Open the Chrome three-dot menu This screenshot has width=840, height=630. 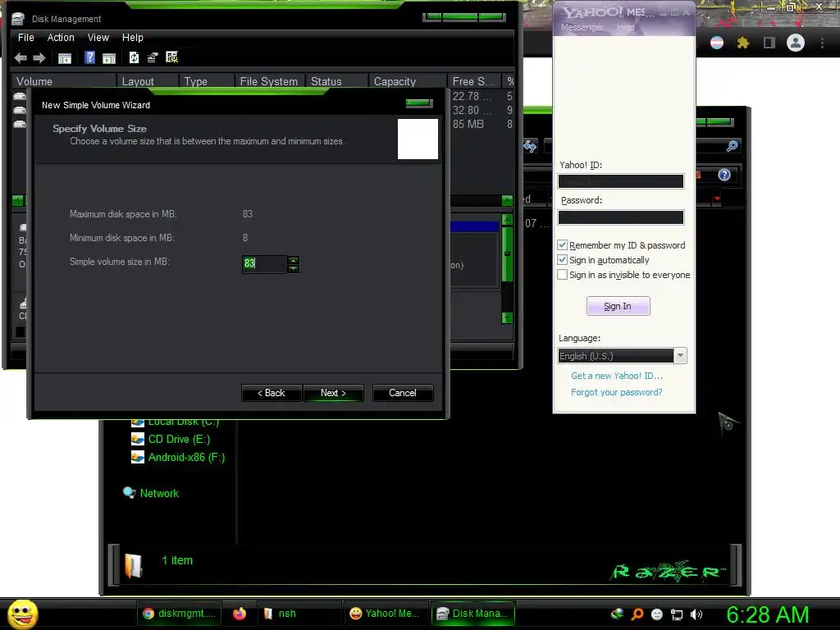click(822, 43)
